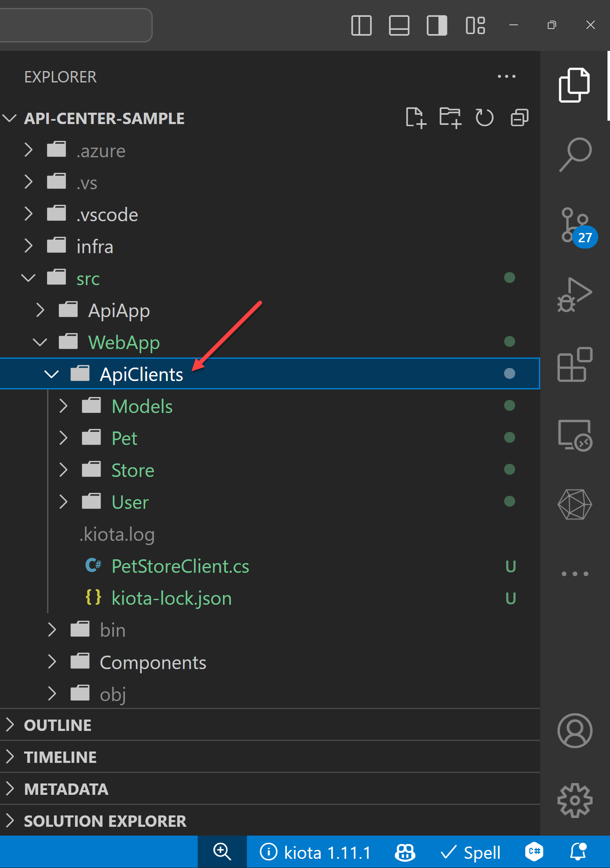Image resolution: width=610 pixels, height=868 pixels.
Task: Expand the .vscode folder
Action: [270, 214]
